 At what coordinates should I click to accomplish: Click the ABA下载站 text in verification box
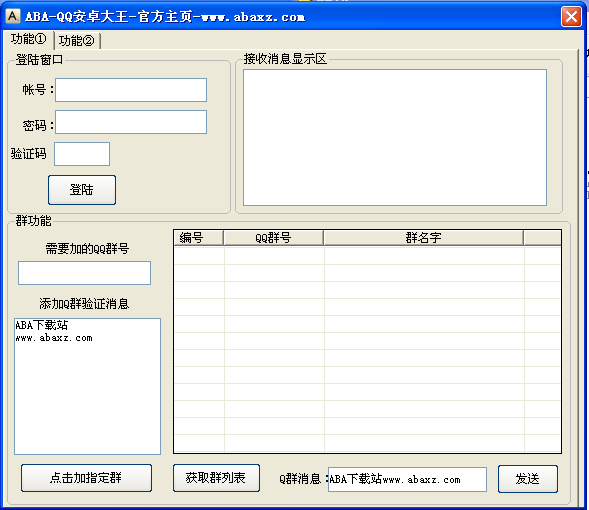(41, 325)
